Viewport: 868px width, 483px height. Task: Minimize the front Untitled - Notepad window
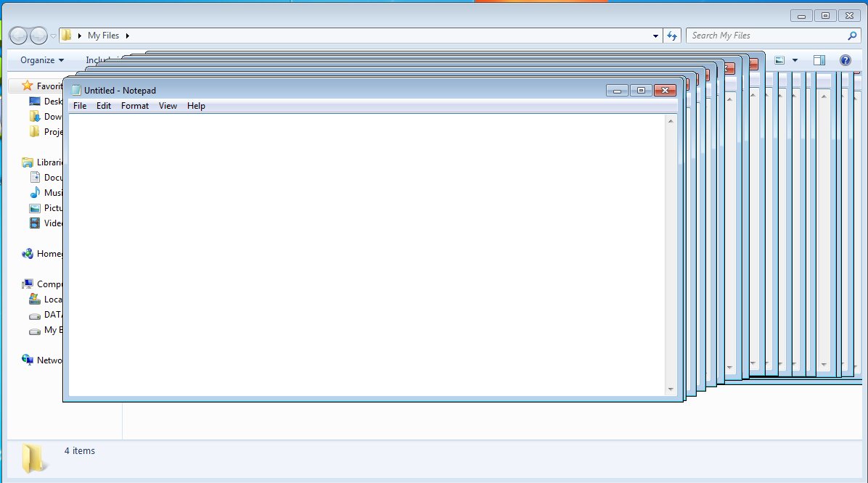[617, 90]
